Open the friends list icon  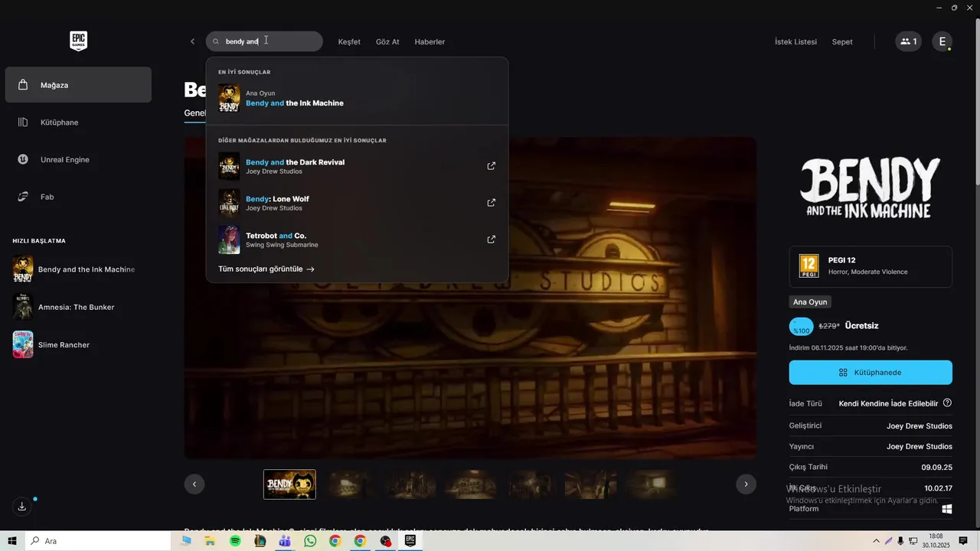point(908,41)
